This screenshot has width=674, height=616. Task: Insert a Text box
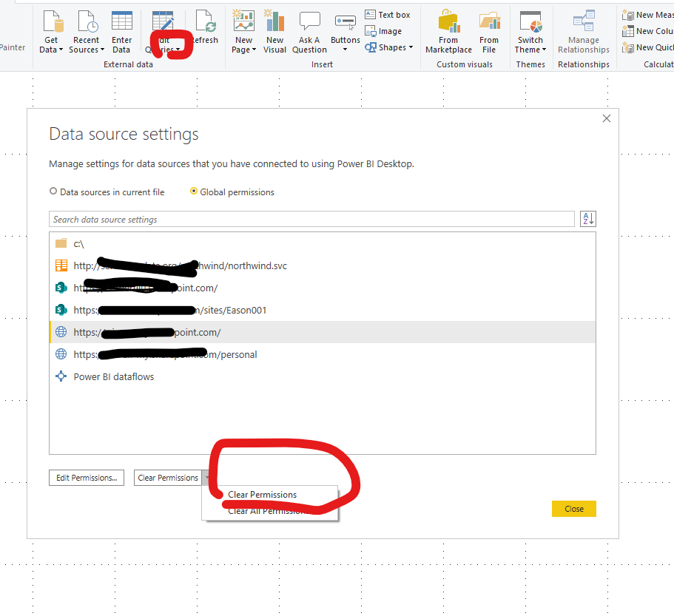(x=388, y=15)
